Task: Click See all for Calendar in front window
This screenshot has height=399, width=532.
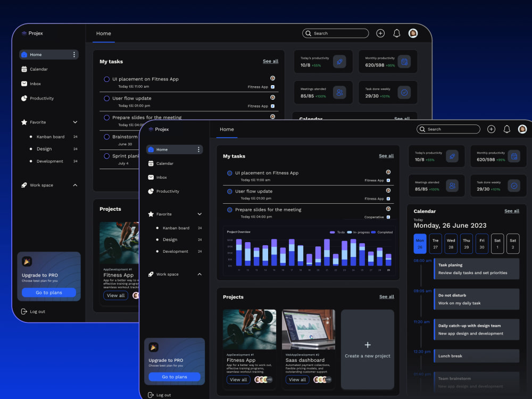Action: tap(512, 211)
